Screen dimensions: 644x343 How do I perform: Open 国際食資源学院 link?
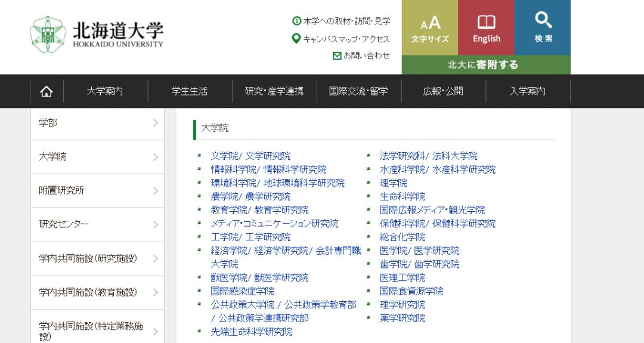coord(411,291)
